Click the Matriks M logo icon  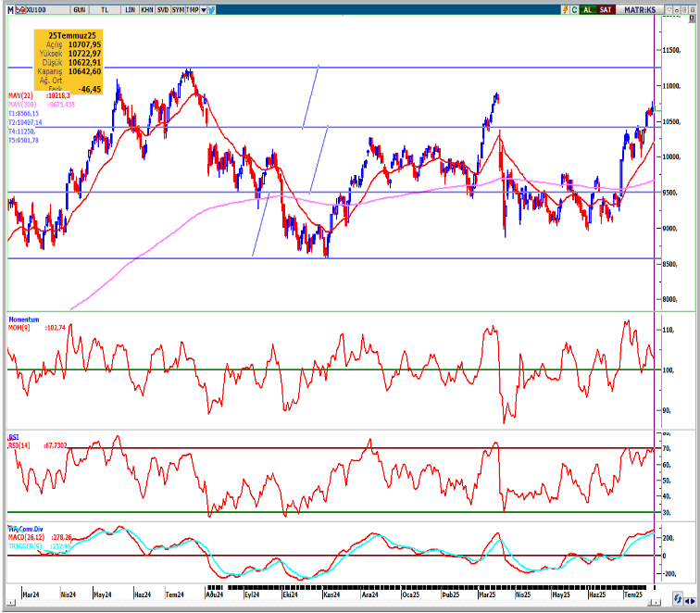(x=11, y=10)
